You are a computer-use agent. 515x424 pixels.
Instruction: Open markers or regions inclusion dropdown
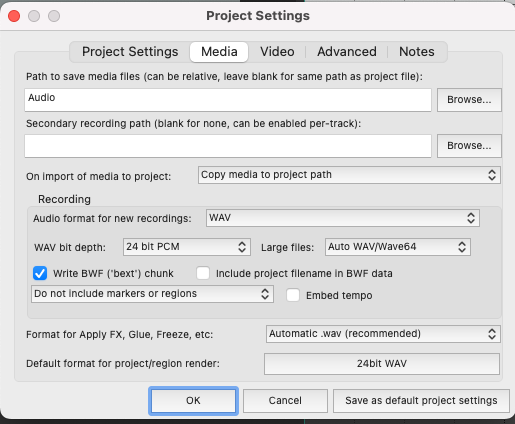point(152,294)
